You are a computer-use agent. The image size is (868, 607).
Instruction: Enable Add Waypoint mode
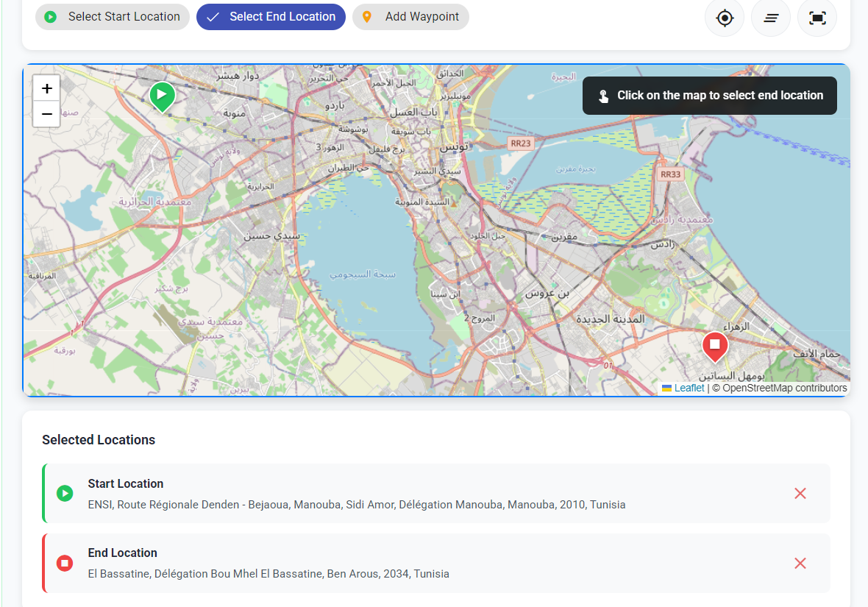tap(410, 17)
